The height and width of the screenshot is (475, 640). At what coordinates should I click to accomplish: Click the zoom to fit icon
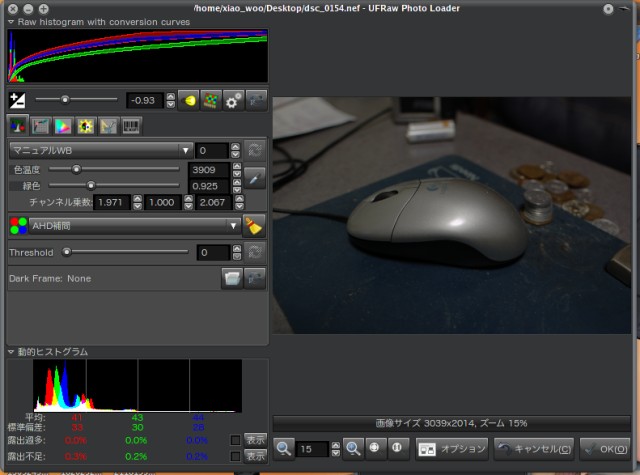(376, 449)
